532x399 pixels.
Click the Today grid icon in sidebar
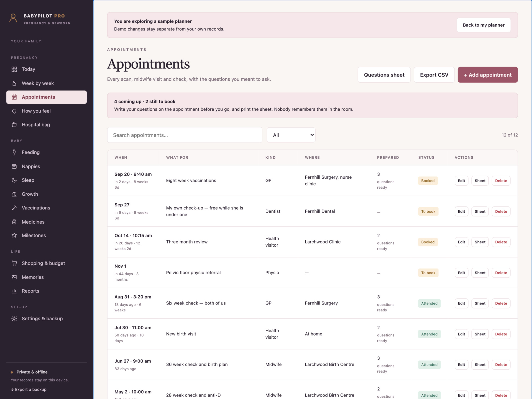14,69
